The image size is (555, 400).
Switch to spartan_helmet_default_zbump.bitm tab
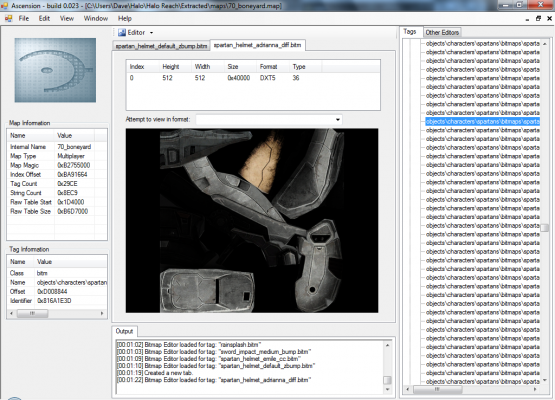[x=161, y=46]
